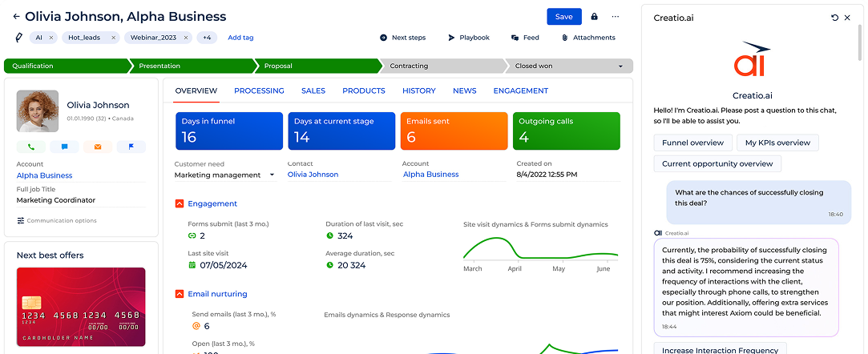The height and width of the screenshot is (354, 868).
Task: Select the Presentation stage
Action: pos(192,66)
